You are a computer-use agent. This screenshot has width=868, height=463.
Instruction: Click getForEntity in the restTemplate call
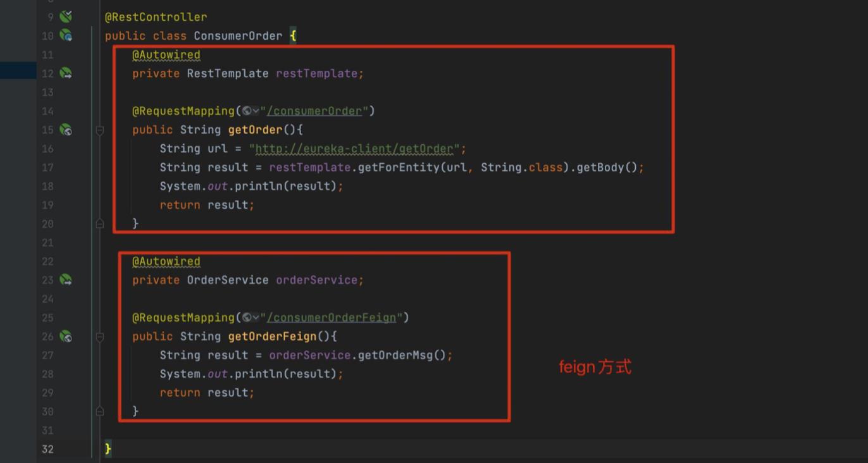(x=400, y=168)
